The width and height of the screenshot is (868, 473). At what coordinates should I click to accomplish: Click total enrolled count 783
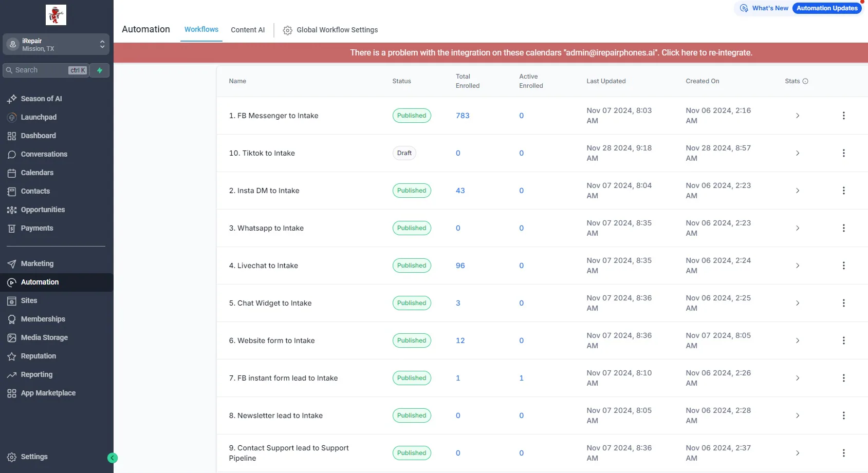point(463,116)
